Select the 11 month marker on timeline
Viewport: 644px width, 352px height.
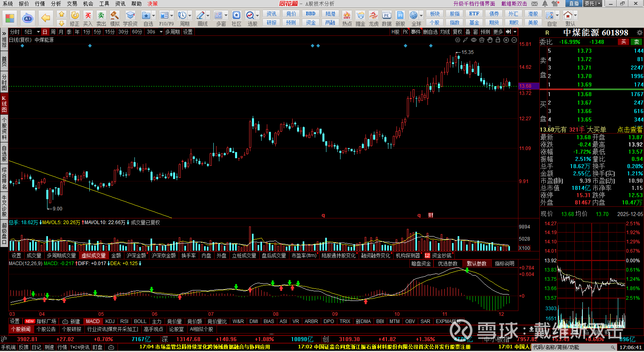point(445,314)
